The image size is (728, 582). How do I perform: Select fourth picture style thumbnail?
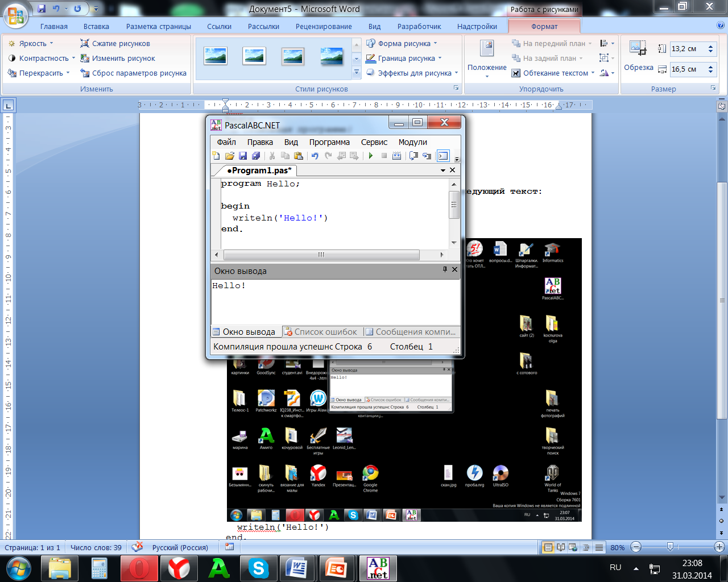(x=332, y=56)
